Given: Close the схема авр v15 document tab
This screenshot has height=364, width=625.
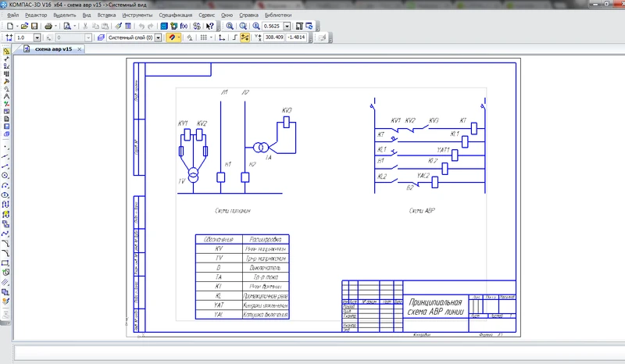Looking at the screenshot, I should (78, 48).
